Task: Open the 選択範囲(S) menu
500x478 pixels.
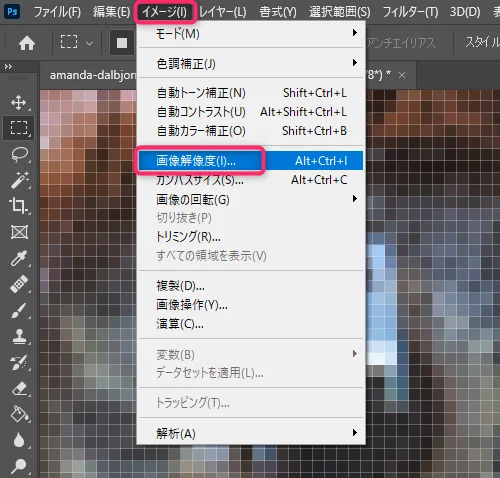Action: (x=340, y=12)
